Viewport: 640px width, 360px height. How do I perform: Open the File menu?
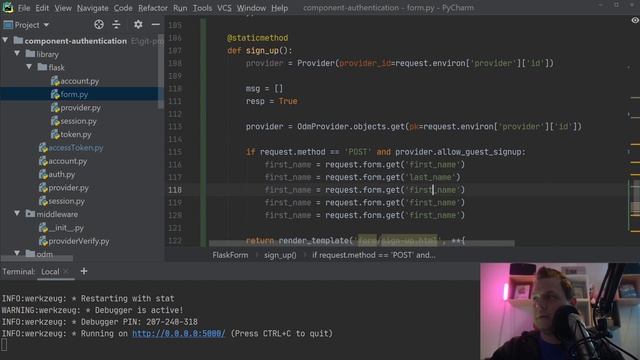click(24, 8)
